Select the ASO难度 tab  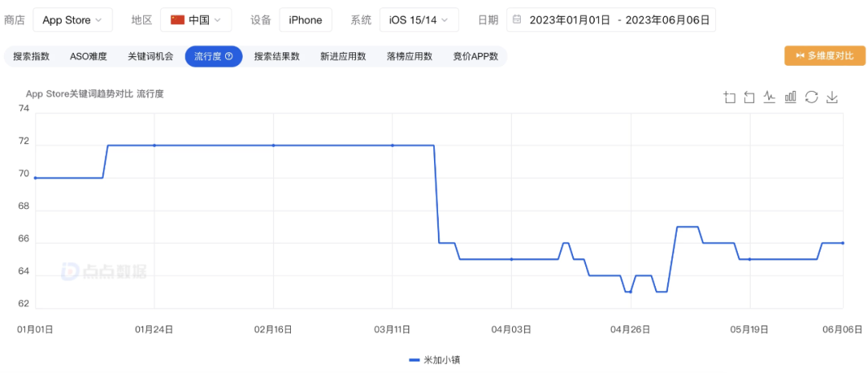click(88, 56)
